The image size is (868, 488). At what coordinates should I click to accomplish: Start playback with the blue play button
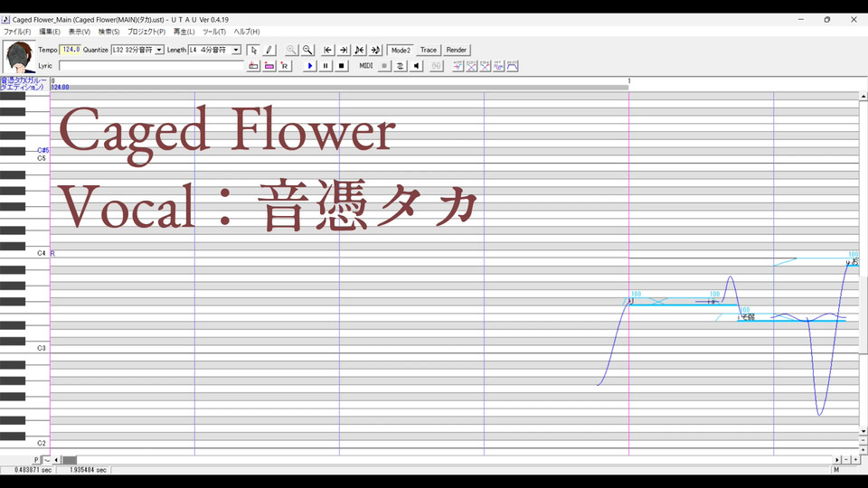[309, 66]
